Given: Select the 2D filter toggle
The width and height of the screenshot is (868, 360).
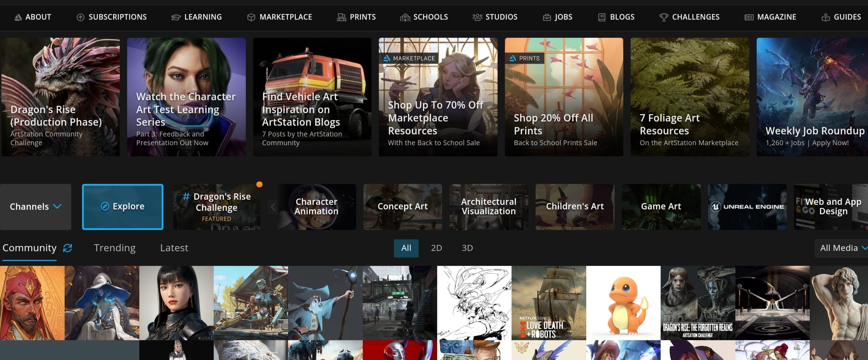Looking at the screenshot, I should pos(436,248).
